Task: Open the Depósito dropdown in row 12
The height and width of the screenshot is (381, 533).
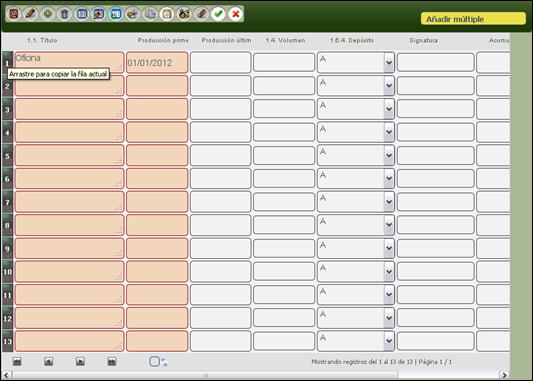Action: point(389,317)
